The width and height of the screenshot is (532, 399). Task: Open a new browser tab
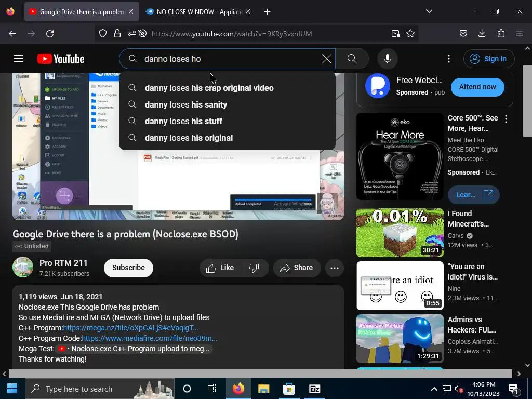(268, 12)
